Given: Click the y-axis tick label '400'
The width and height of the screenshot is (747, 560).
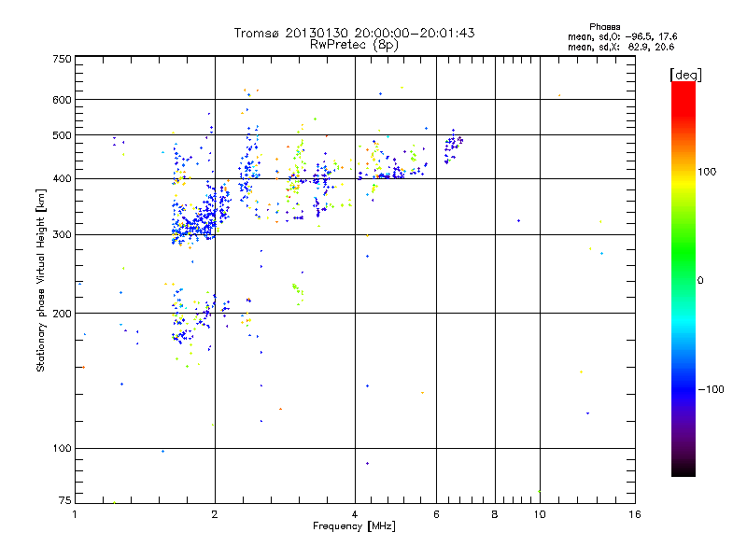Looking at the screenshot, I should [63, 179].
